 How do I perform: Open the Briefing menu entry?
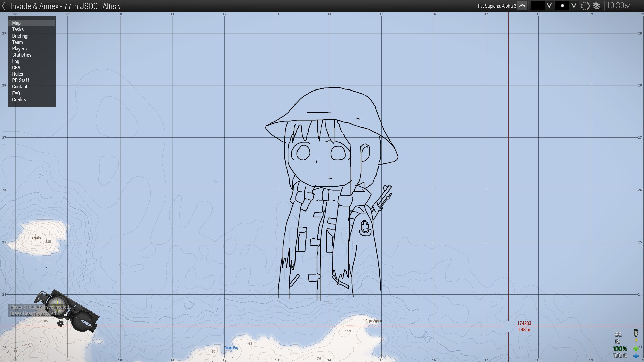pyautogui.click(x=20, y=36)
